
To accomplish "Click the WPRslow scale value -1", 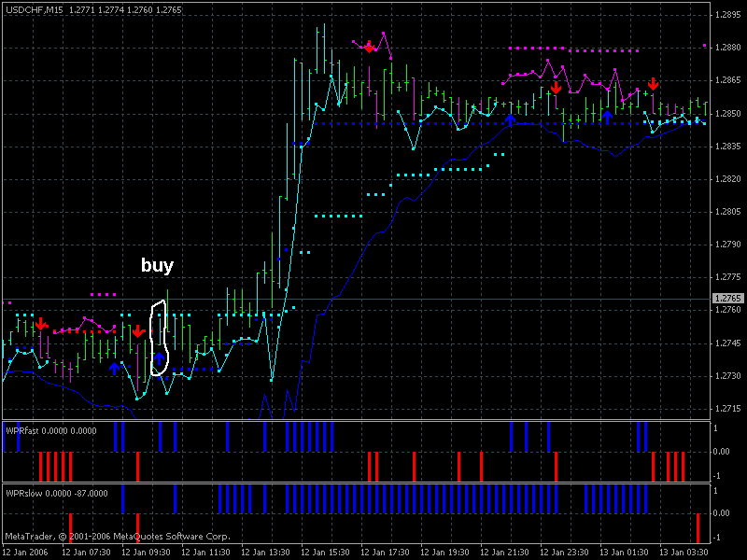I will [x=717, y=538].
